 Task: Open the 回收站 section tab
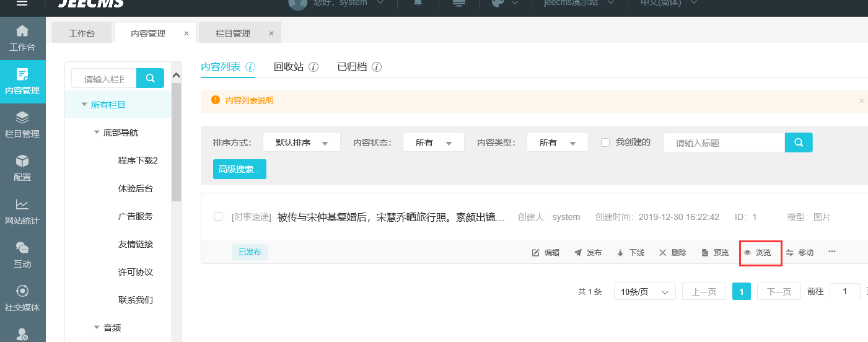[x=289, y=67]
